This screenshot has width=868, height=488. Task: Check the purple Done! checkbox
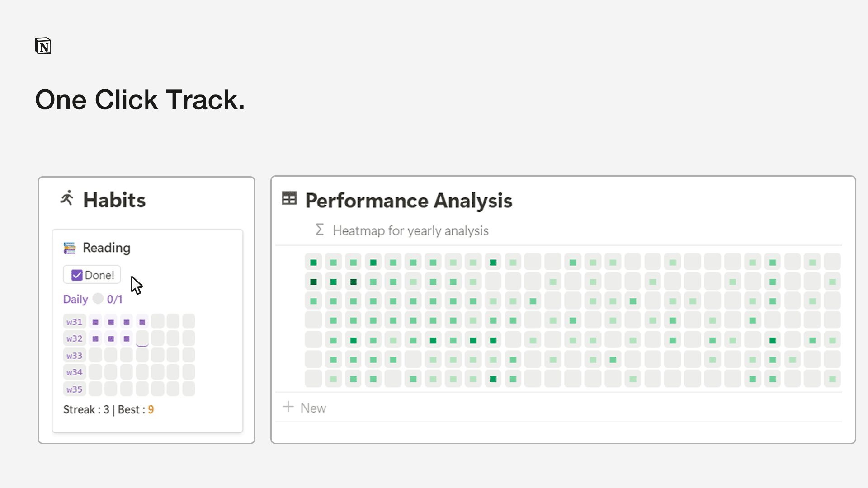point(77,275)
